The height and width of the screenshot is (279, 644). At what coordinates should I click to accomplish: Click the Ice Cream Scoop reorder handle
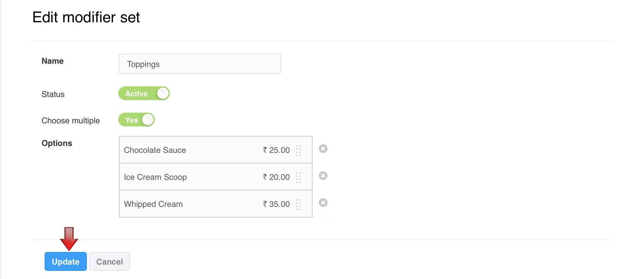(298, 178)
